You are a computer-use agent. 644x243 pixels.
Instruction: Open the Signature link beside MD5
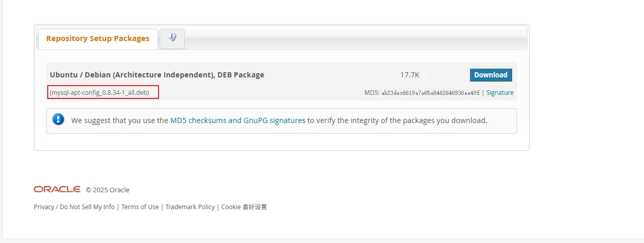tap(500, 93)
